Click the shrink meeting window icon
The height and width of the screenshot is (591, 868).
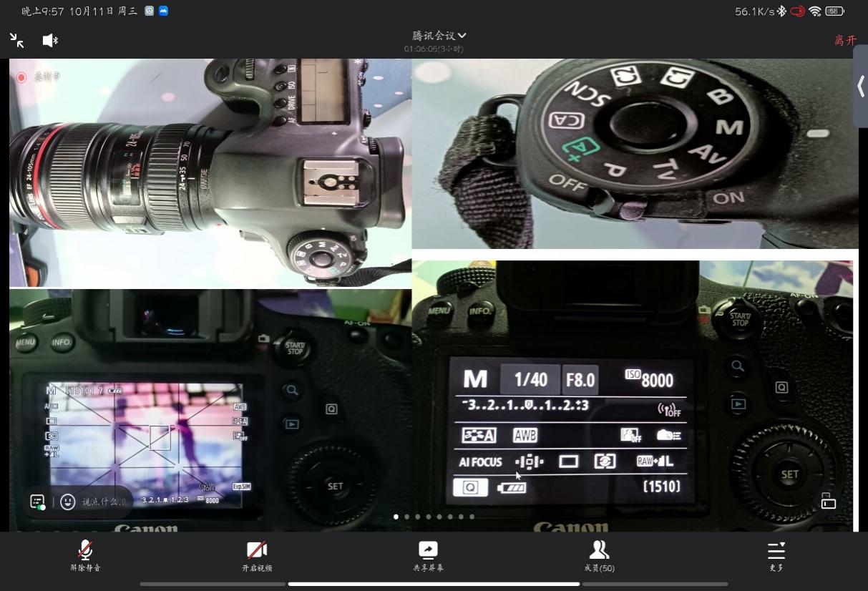pos(17,41)
